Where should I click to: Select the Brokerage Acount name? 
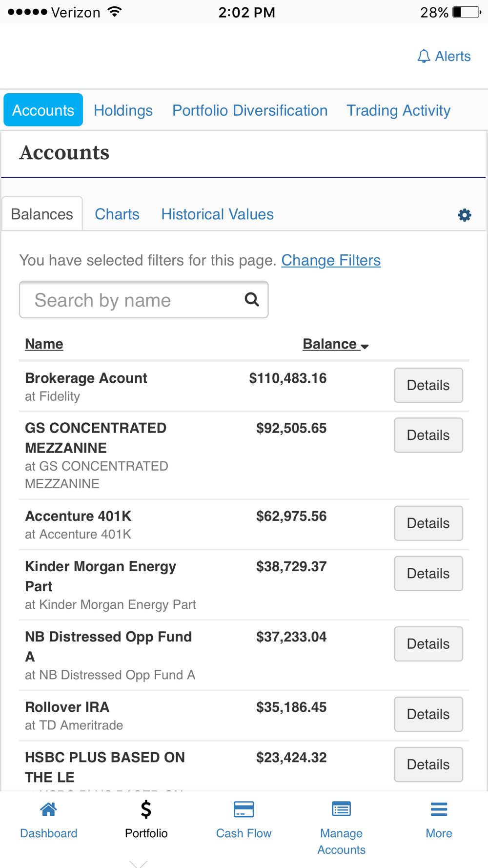coord(86,378)
